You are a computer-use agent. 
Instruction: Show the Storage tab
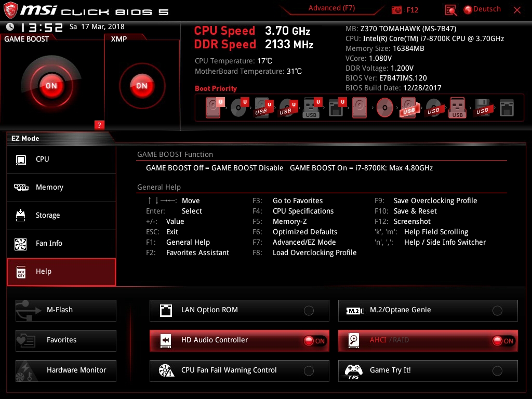click(x=61, y=216)
